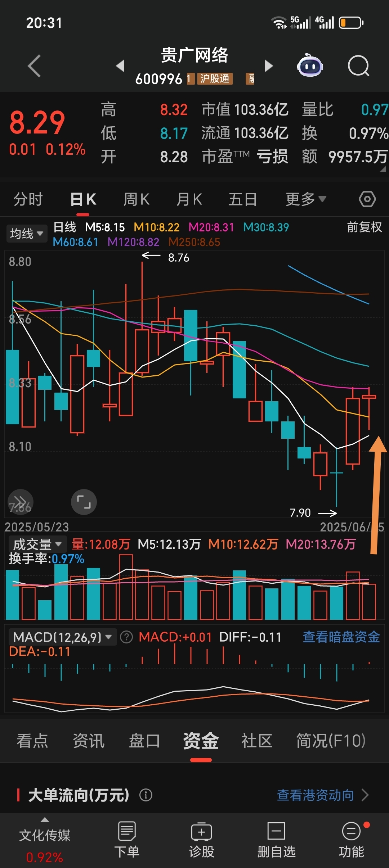Tap the 额 9957.5万 turnover value
The height and width of the screenshot is (868, 389).
(x=345, y=157)
